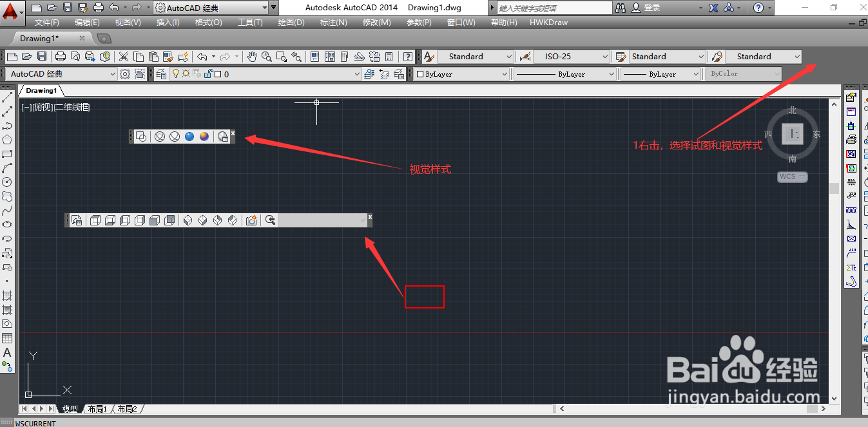Click horizontal scrollbar at bottom of canvas
868x427 pixels.
(692, 409)
